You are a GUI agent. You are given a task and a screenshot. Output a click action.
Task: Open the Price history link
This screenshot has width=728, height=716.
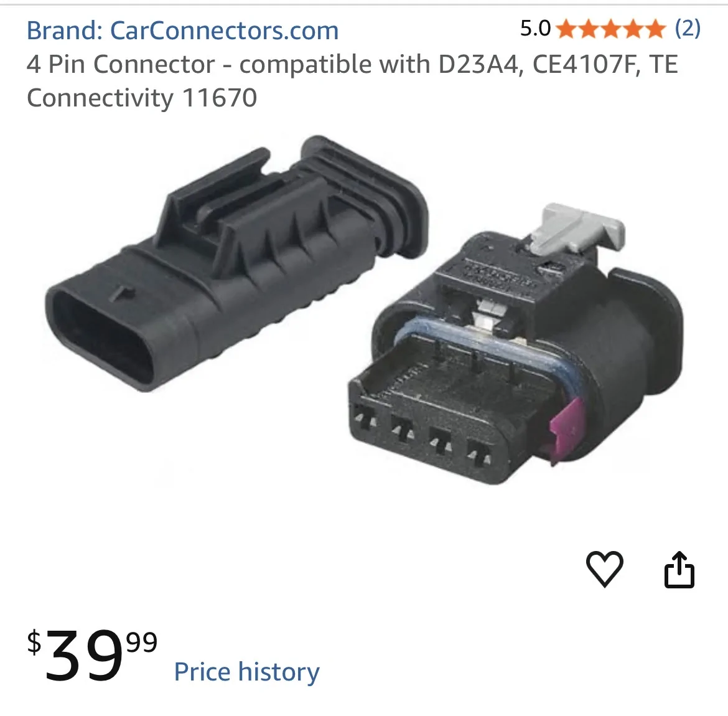coord(246,672)
